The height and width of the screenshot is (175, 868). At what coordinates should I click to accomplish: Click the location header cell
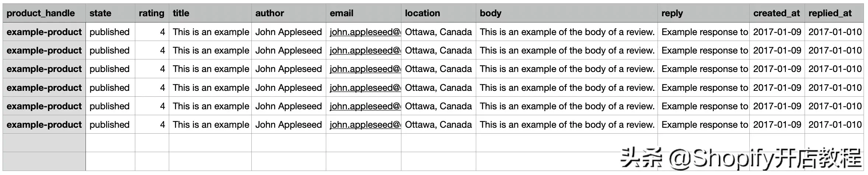coord(438,13)
